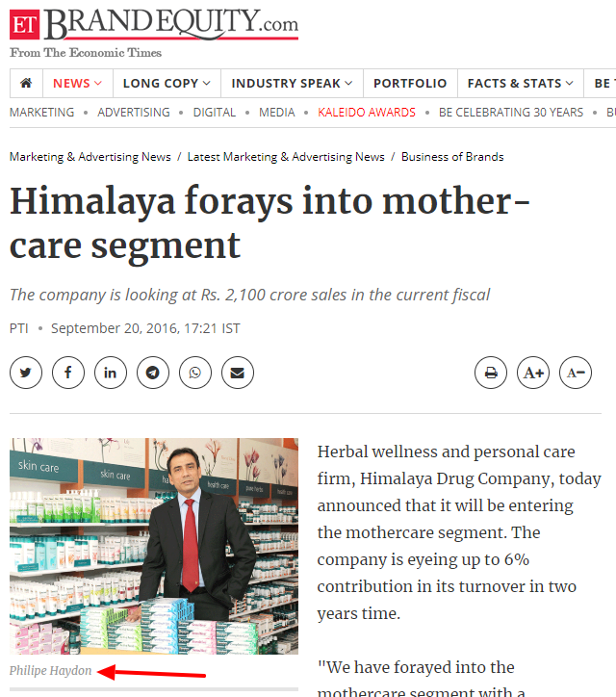Go to the home page icon
The width and height of the screenshot is (616, 697).
point(26,83)
